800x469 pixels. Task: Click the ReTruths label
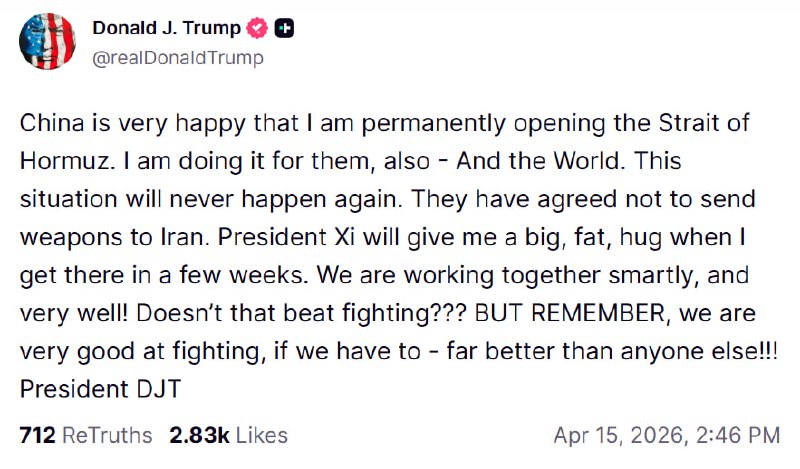pos(107,435)
